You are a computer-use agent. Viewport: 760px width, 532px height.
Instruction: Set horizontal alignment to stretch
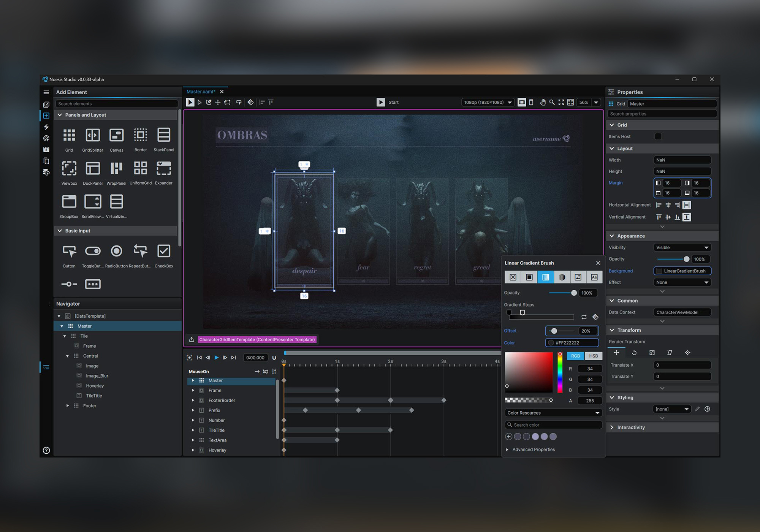click(687, 205)
